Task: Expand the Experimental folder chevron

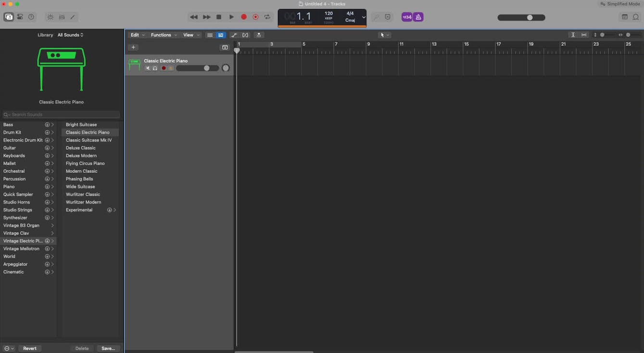Action: point(114,210)
